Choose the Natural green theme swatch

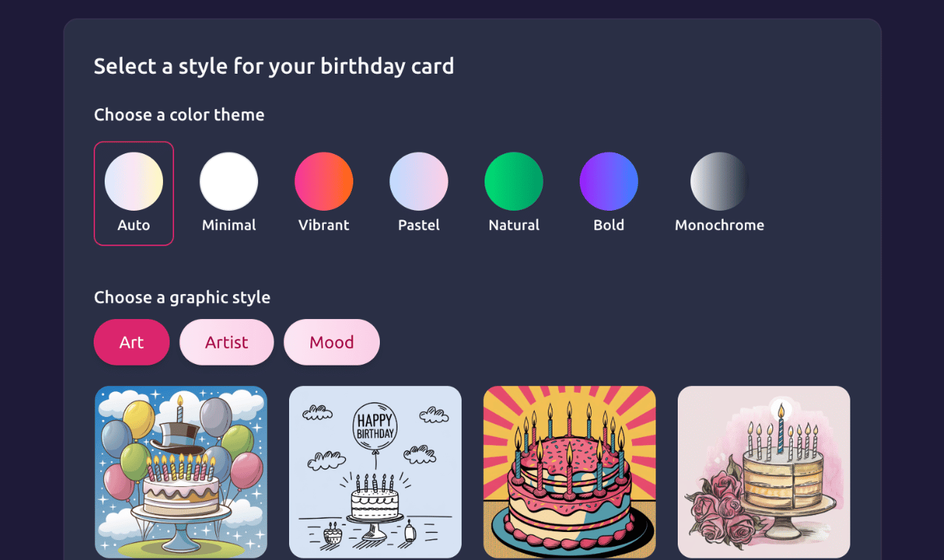[x=514, y=181]
